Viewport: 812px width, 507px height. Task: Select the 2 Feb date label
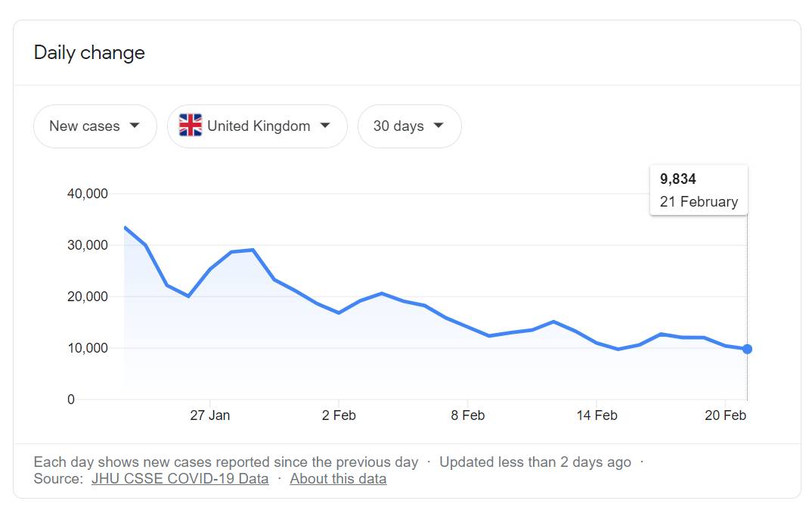pos(339,415)
